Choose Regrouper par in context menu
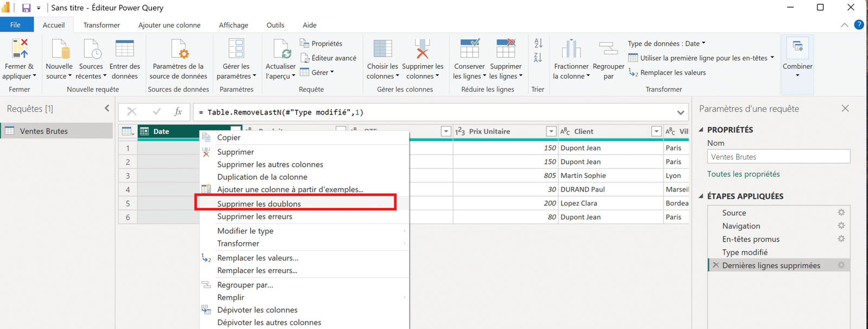This screenshot has width=868, height=329. pos(304,285)
